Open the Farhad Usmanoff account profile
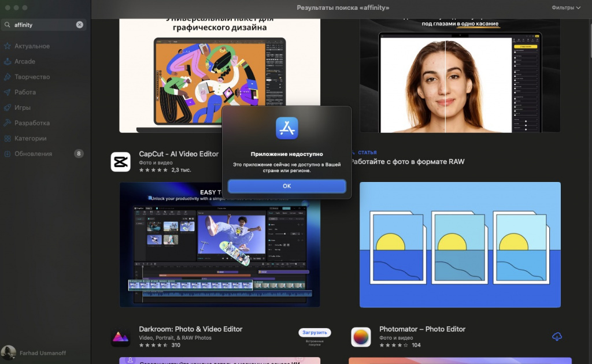 pyautogui.click(x=34, y=353)
